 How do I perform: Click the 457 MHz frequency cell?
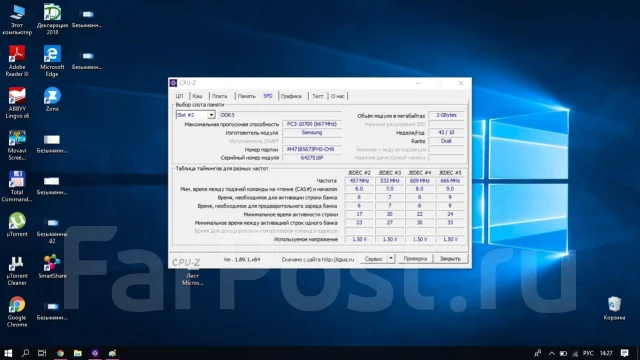(359, 180)
